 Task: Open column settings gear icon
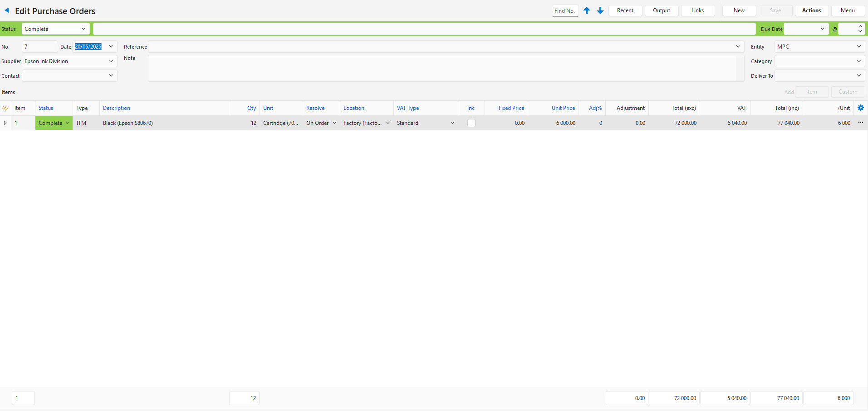point(861,108)
